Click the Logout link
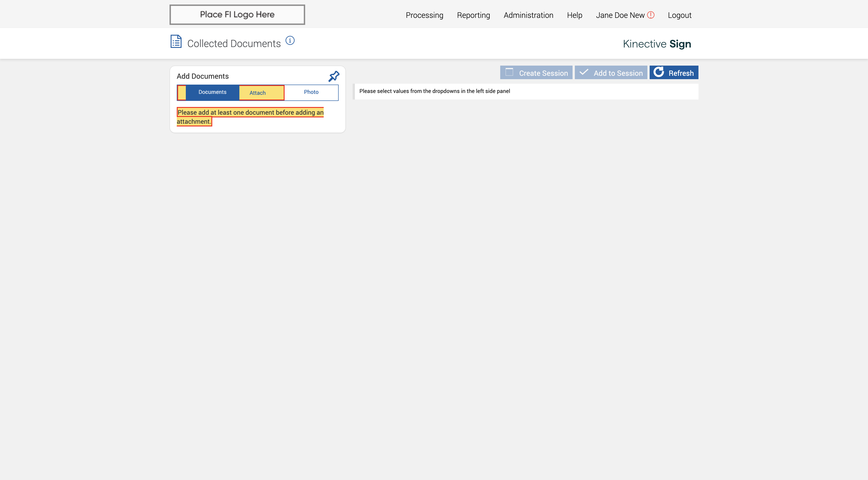This screenshot has width=868, height=480. 679,15
